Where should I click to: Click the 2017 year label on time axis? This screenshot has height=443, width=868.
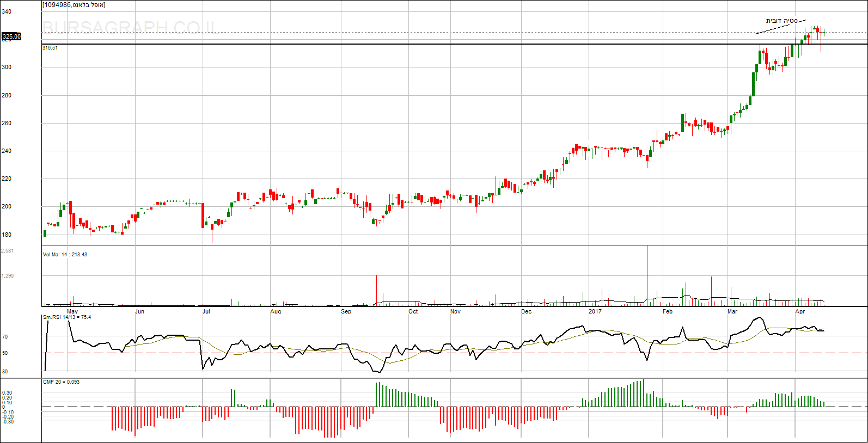tap(595, 312)
